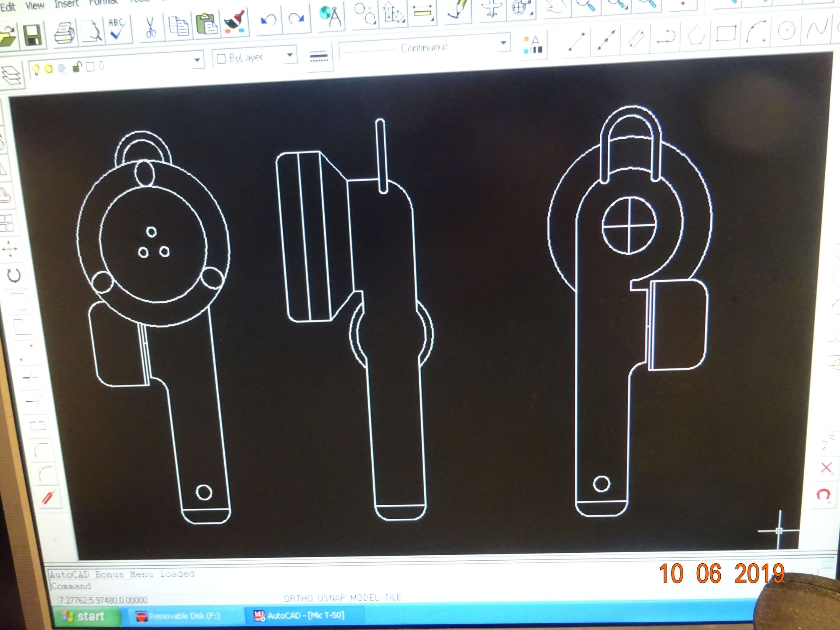Toggle the layer freeze sun icon
The width and height of the screenshot is (840, 630).
pyautogui.click(x=49, y=69)
